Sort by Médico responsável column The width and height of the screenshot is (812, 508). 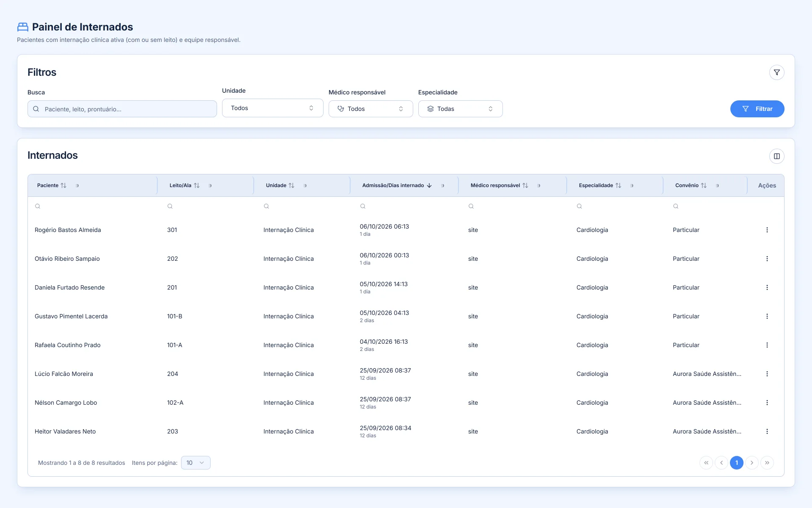[525, 185]
